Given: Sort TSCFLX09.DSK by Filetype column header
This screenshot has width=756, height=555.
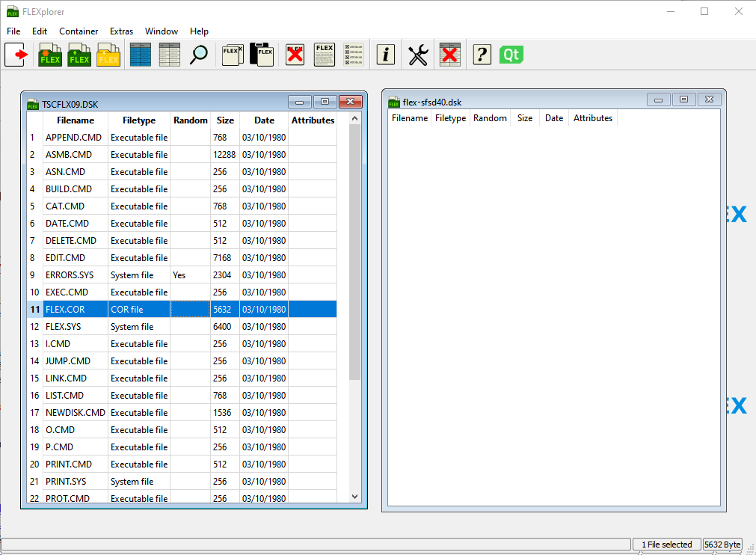Looking at the screenshot, I should (139, 120).
